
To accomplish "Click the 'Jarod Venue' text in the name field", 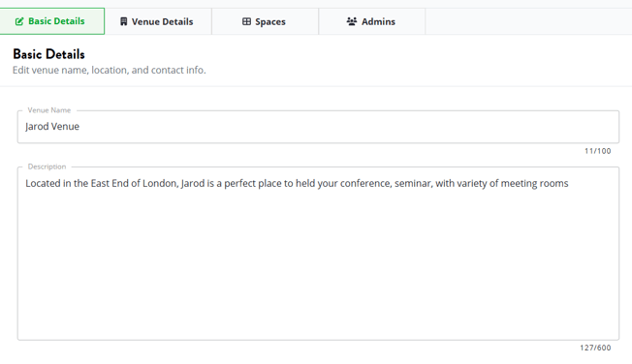I will [52, 127].
